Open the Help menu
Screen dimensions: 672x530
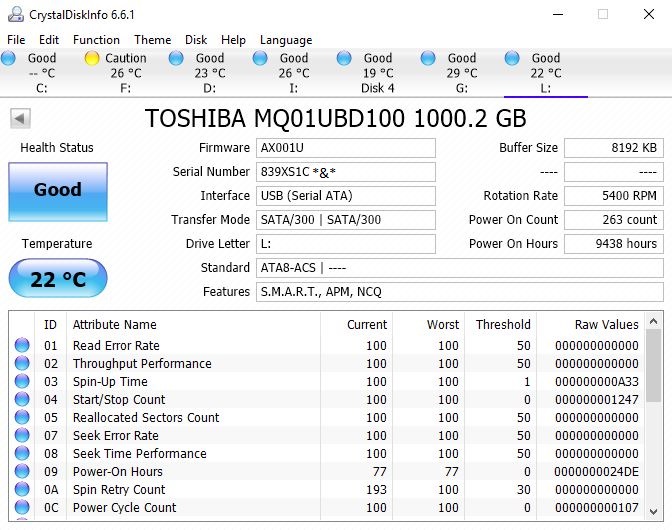coord(233,40)
